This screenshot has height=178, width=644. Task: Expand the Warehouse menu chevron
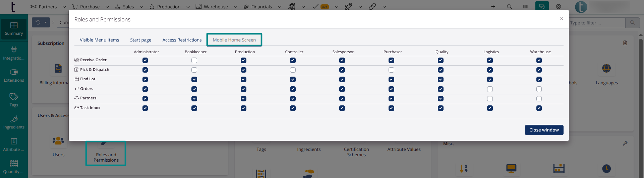235,7
